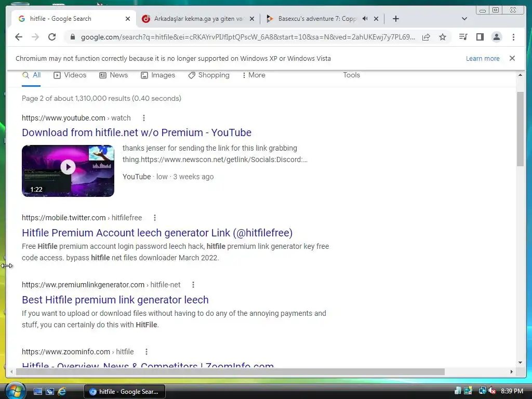Click the 8:39 PM taskbar clock
Image resolution: width=532 pixels, height=399 pixels.
[x=512, y=391]
